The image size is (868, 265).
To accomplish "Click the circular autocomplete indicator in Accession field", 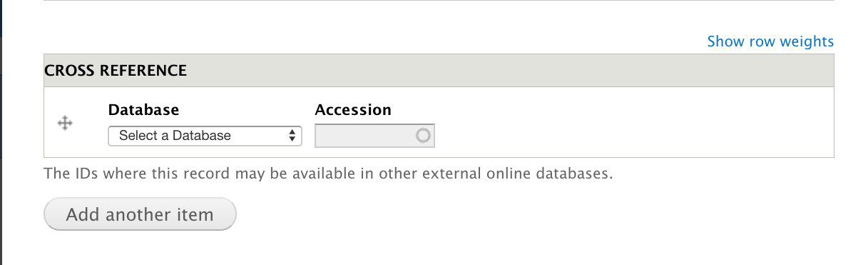I will pos(423,135).
